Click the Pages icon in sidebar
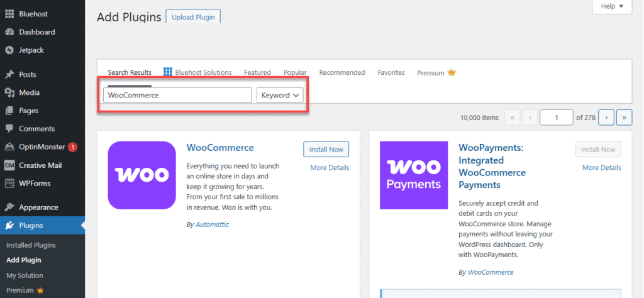Image resolution: width=644 pixels, height=298 pixels. click(9, 111)
